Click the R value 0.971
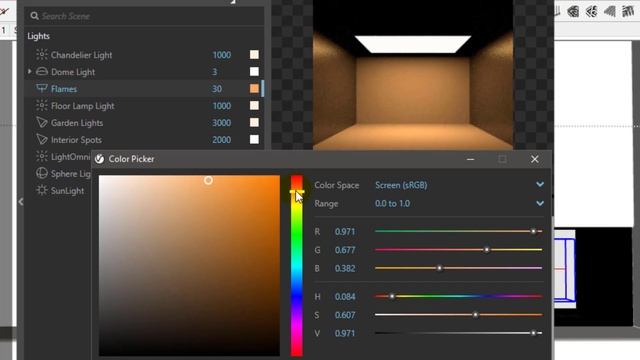 345,231
